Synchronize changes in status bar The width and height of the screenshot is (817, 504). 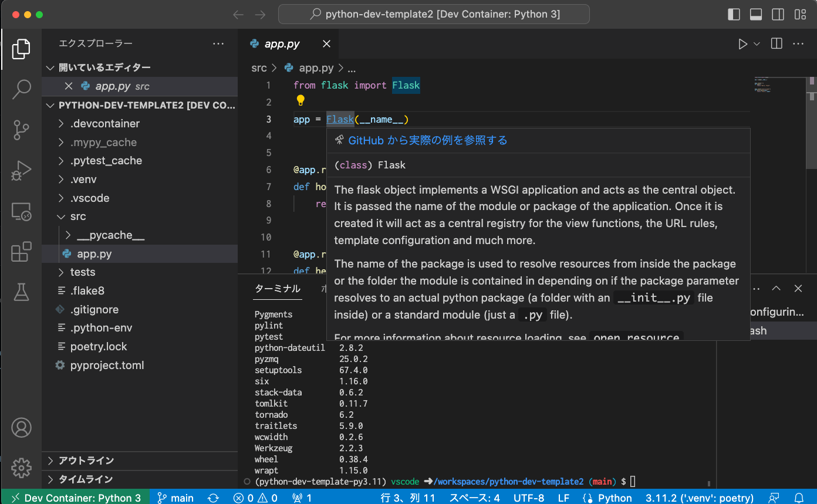pyautogui.click(x=214, y=498)
